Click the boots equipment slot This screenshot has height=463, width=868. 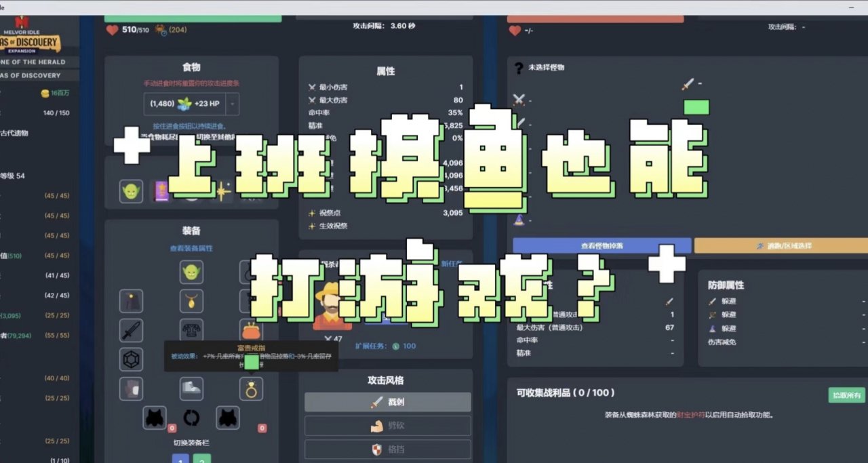coord(191,388)
